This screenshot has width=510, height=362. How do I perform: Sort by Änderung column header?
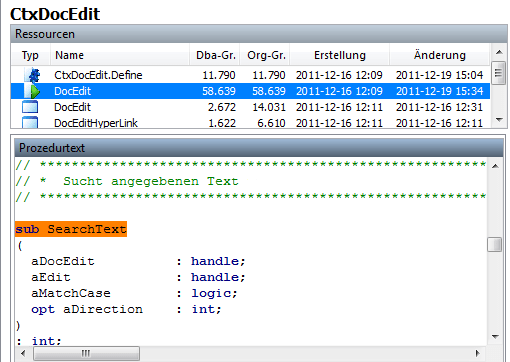coord(440,55)
